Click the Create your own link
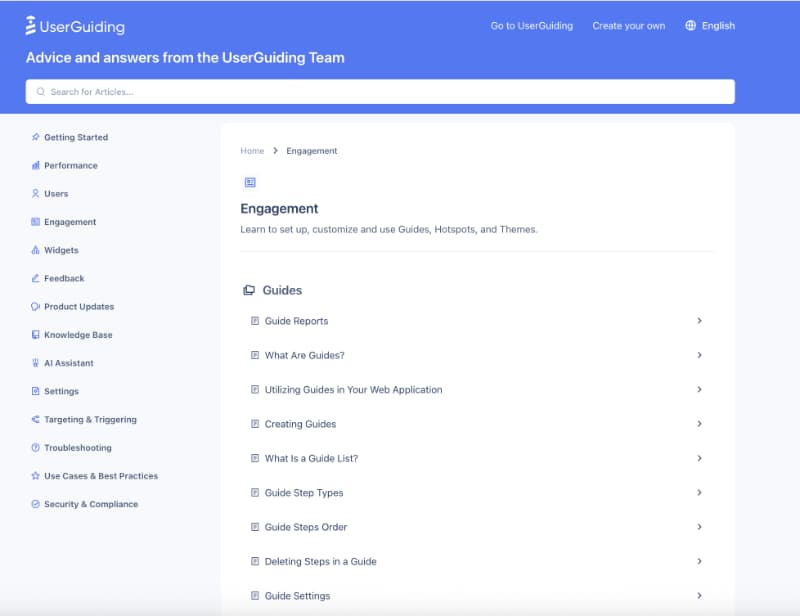This screenshot has width=800, height=616. [629, 26]
